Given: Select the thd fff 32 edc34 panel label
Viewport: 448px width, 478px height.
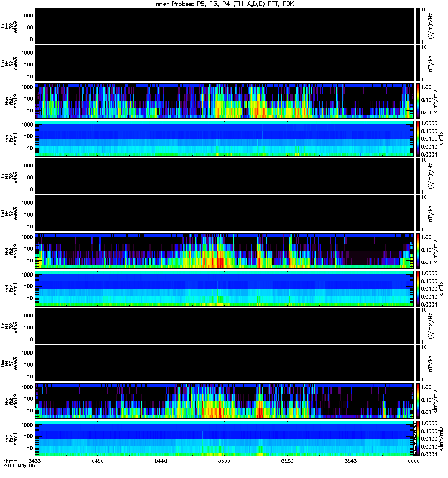Looking at the screenshot, I should pos(10,176).
